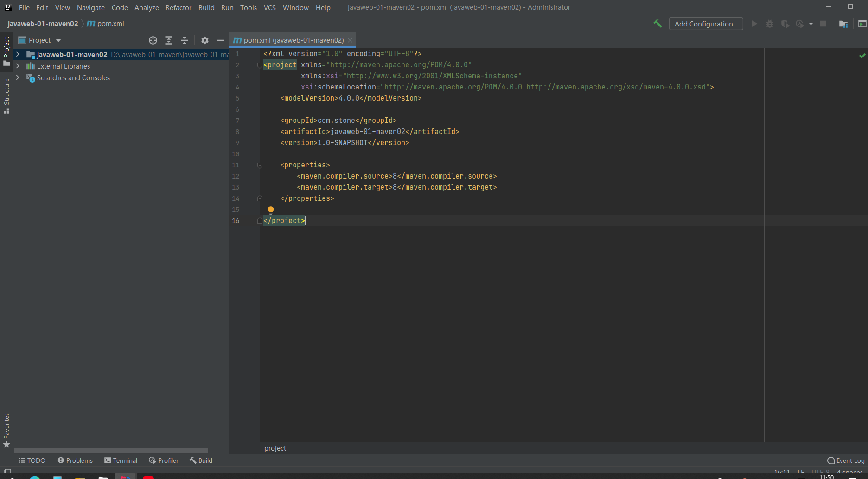Click the modelVersion 4.0.0 line
This screenshot has width=868, height=479.
point(351,98)
